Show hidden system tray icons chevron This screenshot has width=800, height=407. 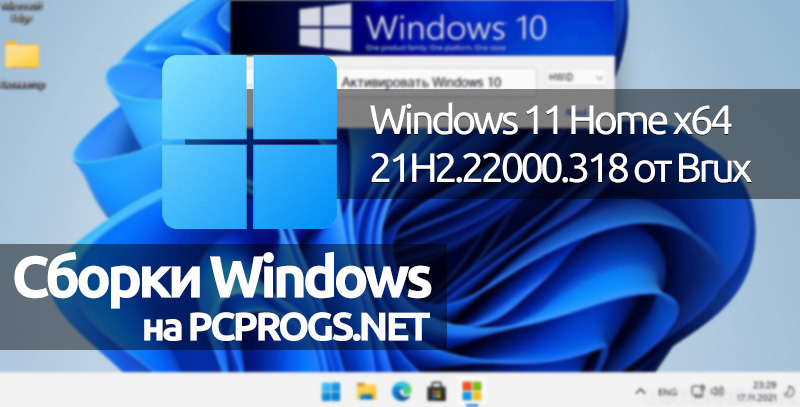coord(639,392)
